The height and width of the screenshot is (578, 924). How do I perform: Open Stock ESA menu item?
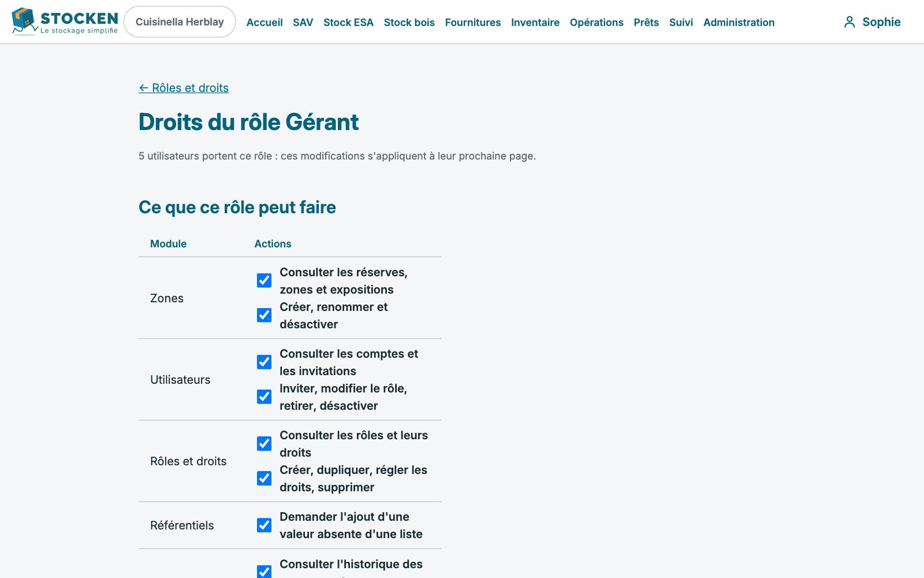[x=348, y=23]
